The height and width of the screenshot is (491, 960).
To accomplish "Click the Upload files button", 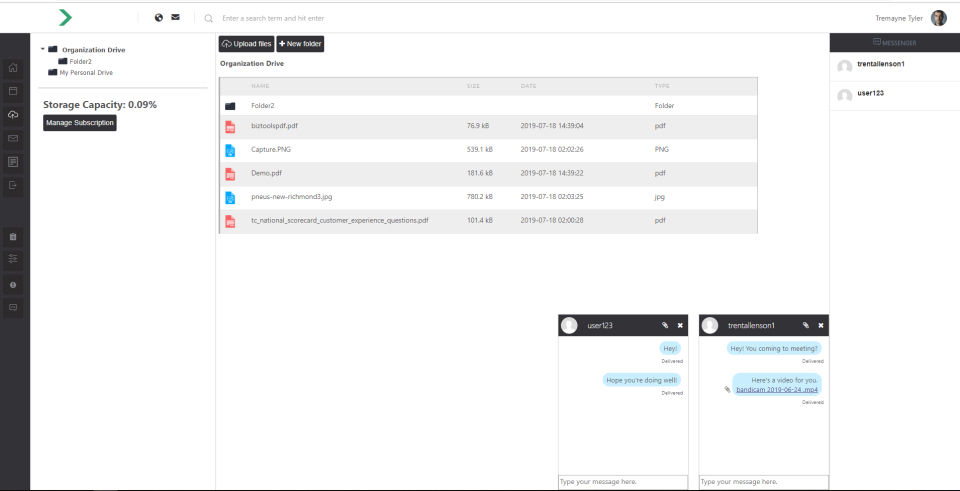I will point(246,44).
